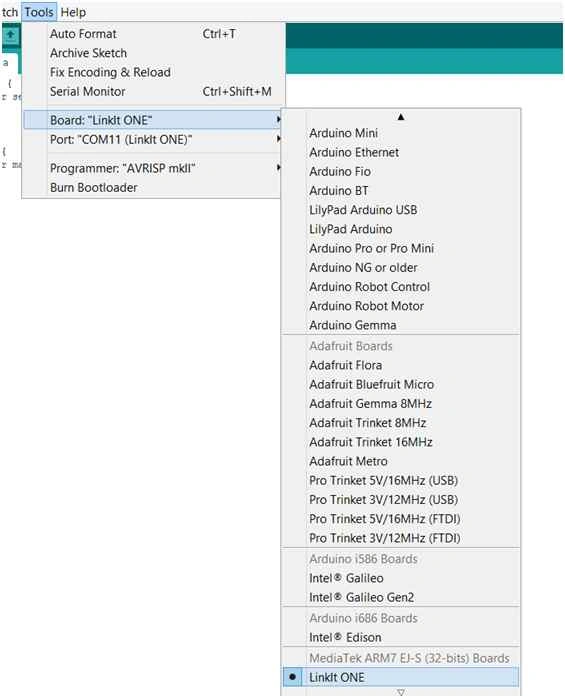Select Burn Bootloader
This screenshot has height=698, width=565.
(152, 187)
